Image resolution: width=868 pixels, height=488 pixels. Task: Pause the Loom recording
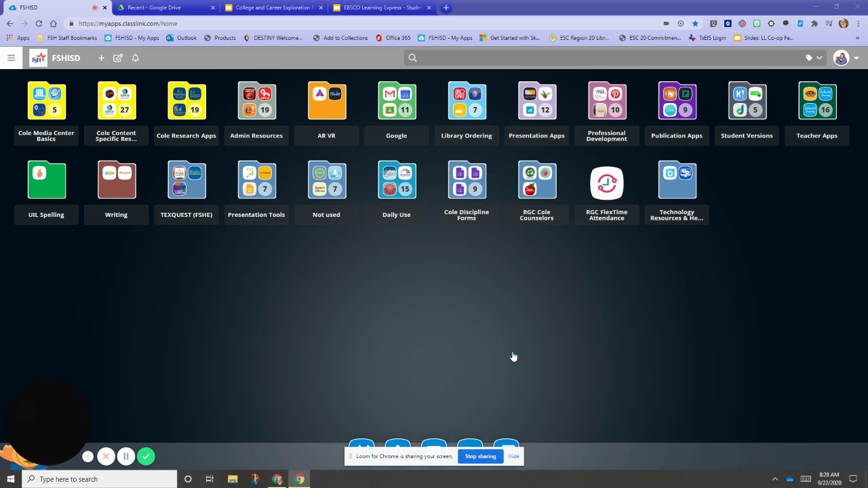125,456
